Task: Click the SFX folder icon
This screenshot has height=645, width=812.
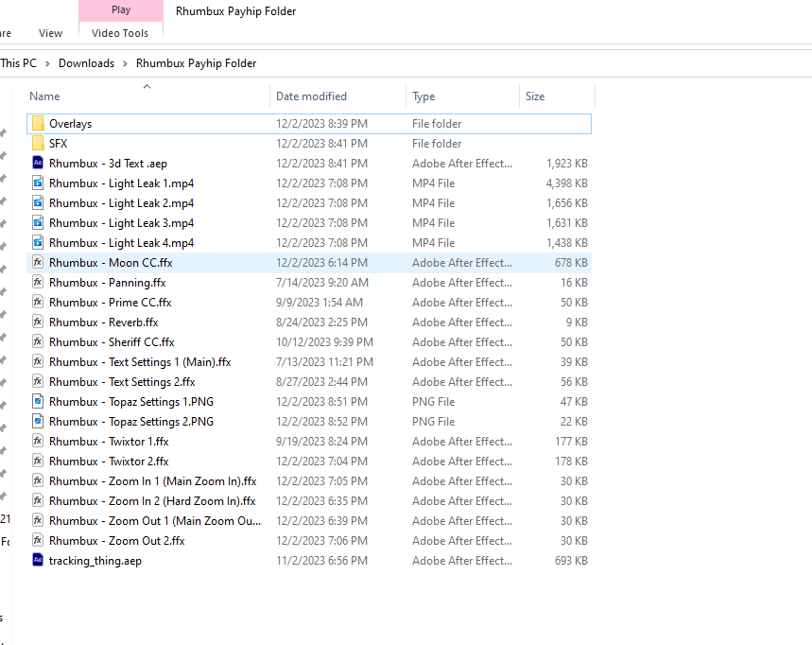Action: tap(38, 143)
